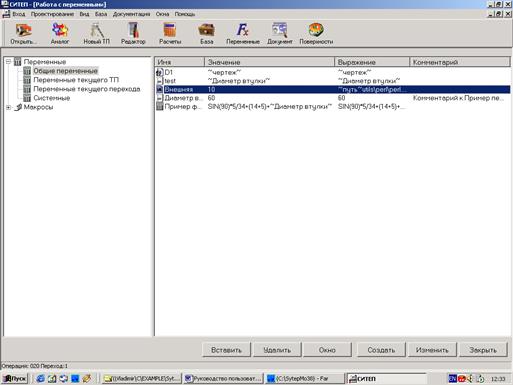Open the Расчеты calculator icon
513x385 pixels.
pos(170,33)
